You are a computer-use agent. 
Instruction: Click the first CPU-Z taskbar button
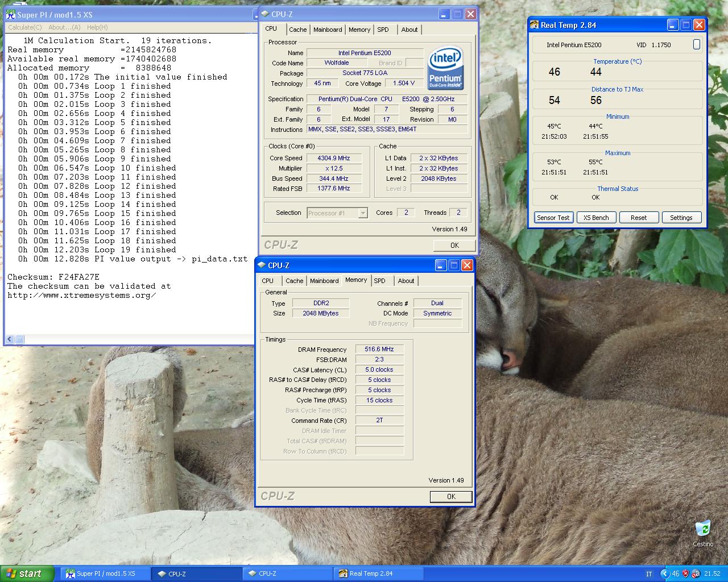197,573
